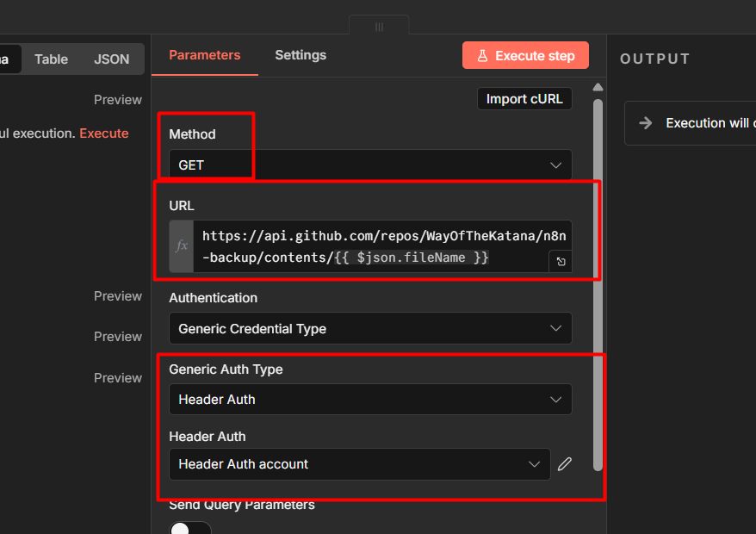Select the Table view tab

point(51,59)
